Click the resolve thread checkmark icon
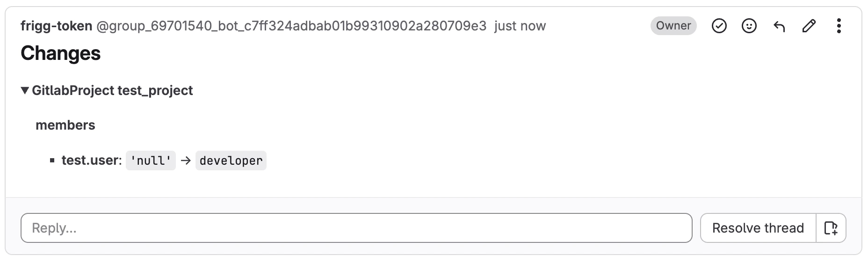Screen dimensions: 868x263 point(719,26)
